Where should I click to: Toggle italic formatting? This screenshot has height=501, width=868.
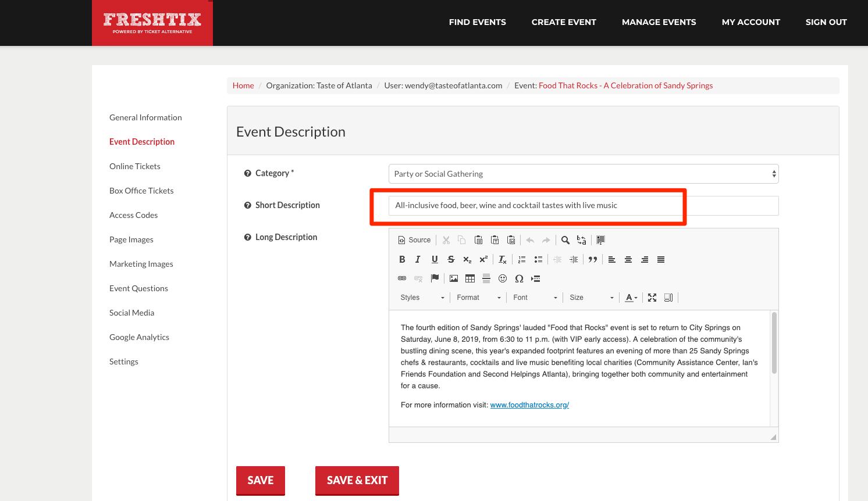pos(418,259)
